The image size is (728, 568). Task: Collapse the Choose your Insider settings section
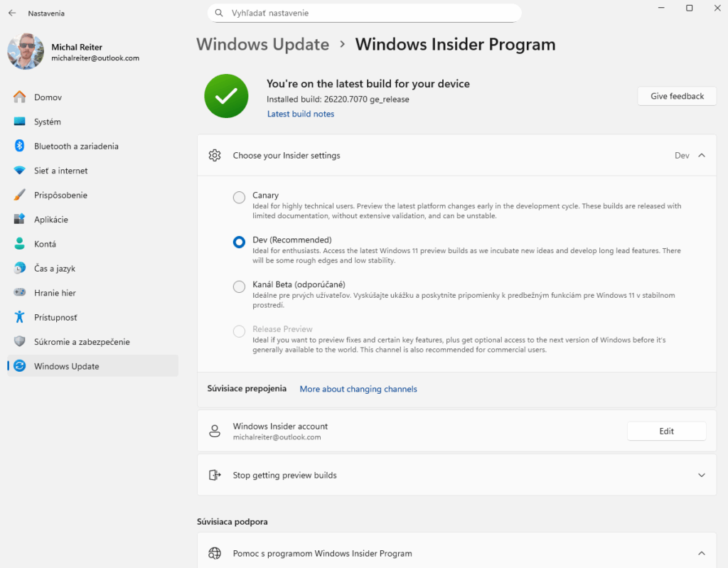pos(701,155)
